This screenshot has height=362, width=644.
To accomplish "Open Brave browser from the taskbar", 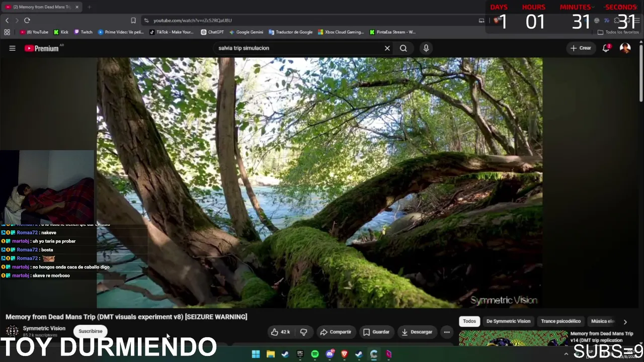I will coord(345,354).
